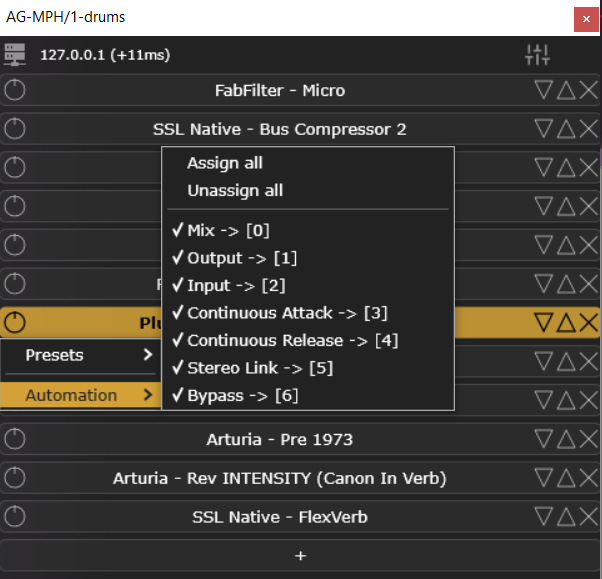Screen dimensions: 602x579
Task: Move FabFilter Micro down in chain
Action: [x=543, y=90]
